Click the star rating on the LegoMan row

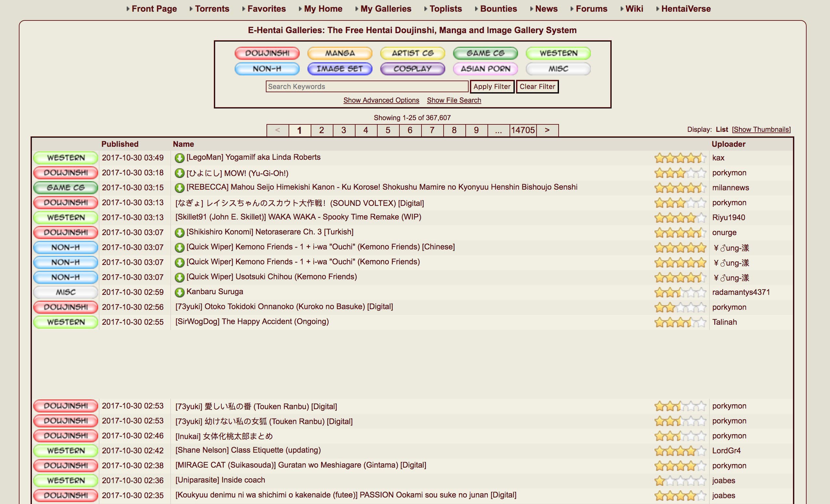pyautogui.click(x=680, y=157)
